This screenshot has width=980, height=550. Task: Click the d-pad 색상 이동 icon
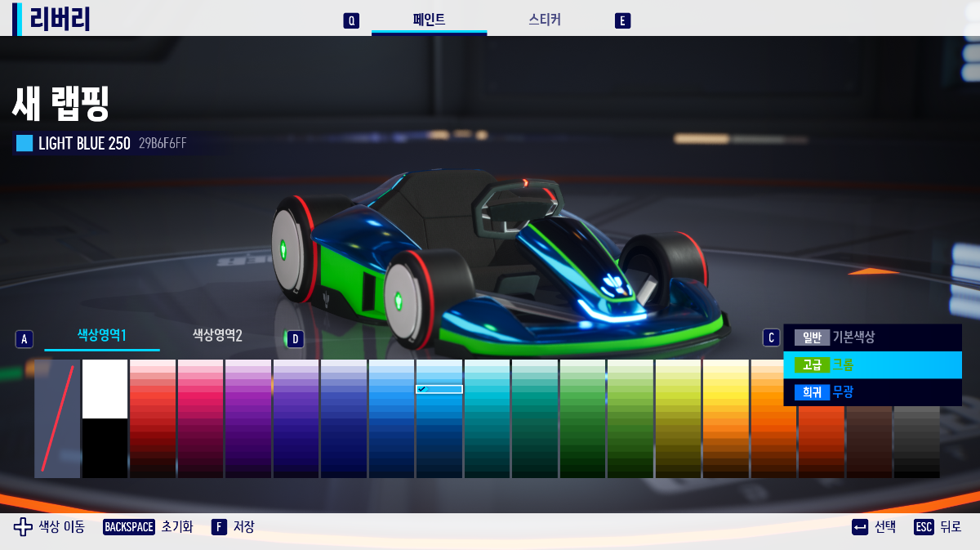tap(23, 526)
